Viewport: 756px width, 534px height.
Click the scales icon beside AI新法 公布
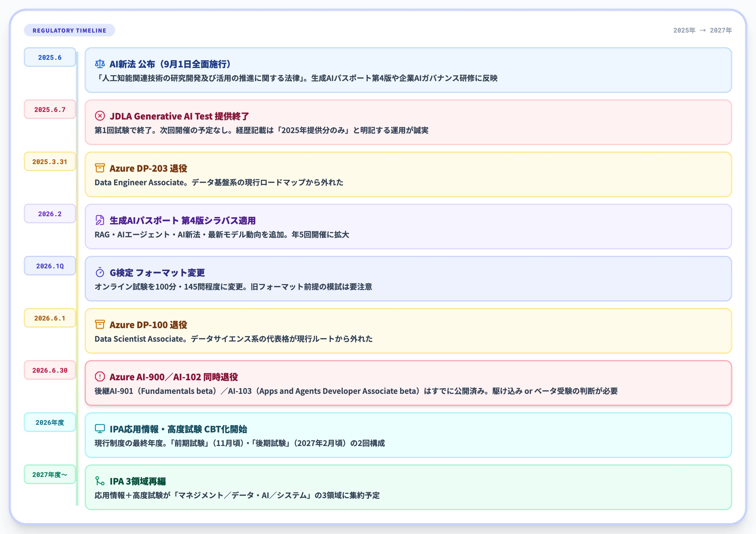click(100, 64)
